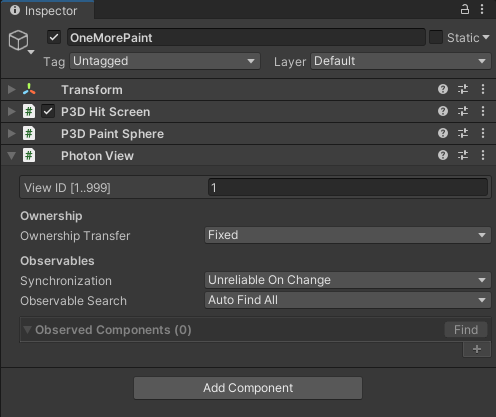Open the Ownership Transfer dropdown

[348, 235]
